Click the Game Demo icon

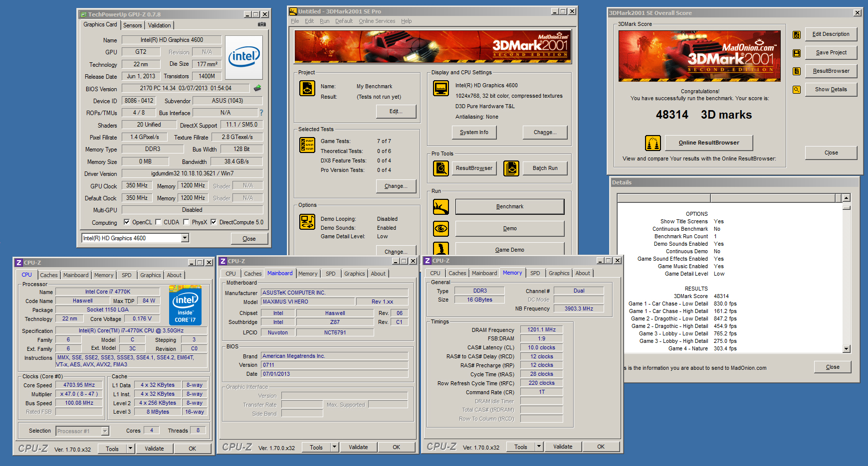(x=441, y=249)
